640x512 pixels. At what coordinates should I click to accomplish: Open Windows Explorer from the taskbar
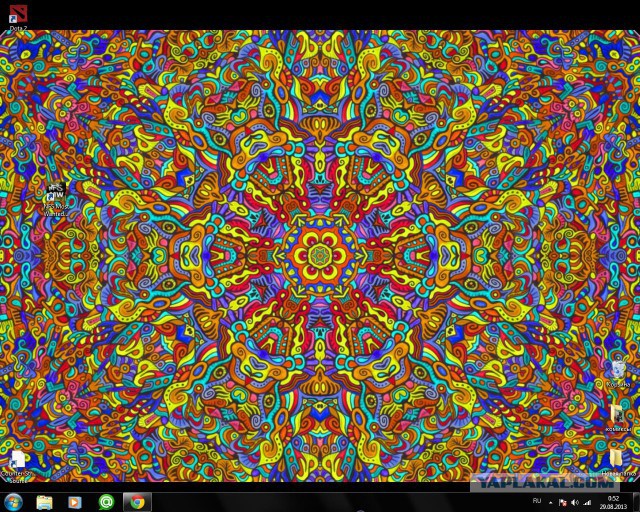click(44, 502)
